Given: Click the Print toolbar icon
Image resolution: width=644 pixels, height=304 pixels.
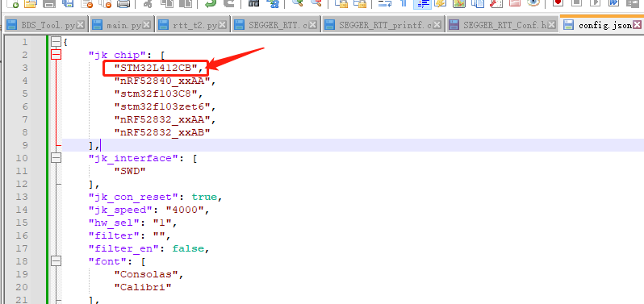Looking at the screenshot, I should pyautogui.click(x=123, y=3).
